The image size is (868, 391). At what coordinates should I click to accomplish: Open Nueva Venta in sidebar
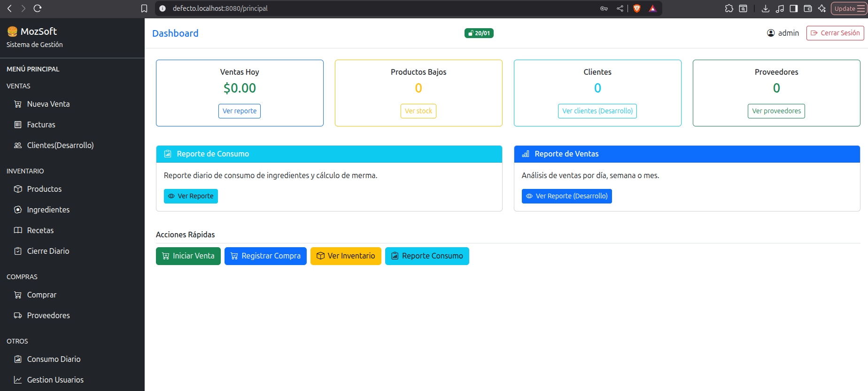click(48, 104)
